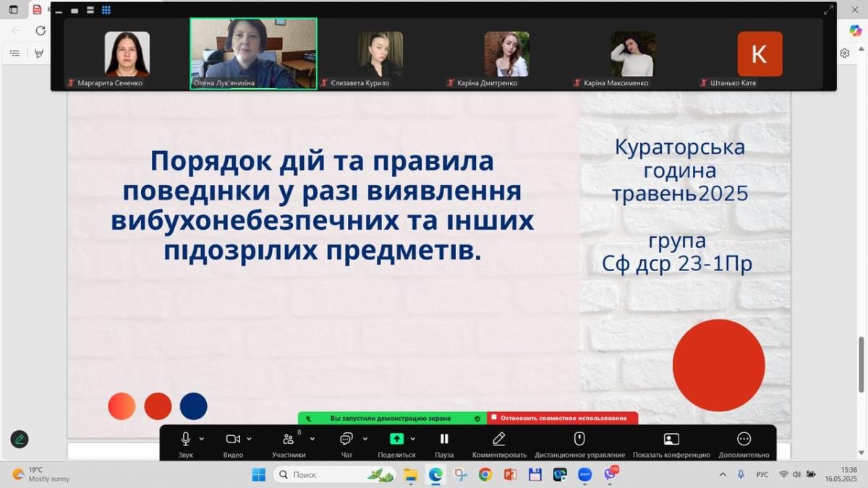Screen dimensions: 868x488
Task: Click the large red circle on the slide
Action: 718,365
